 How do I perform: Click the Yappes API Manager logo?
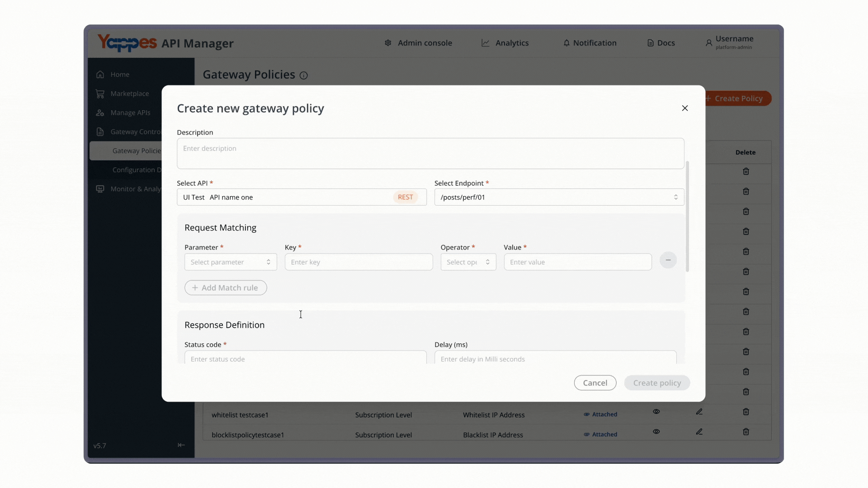[165, 43]
